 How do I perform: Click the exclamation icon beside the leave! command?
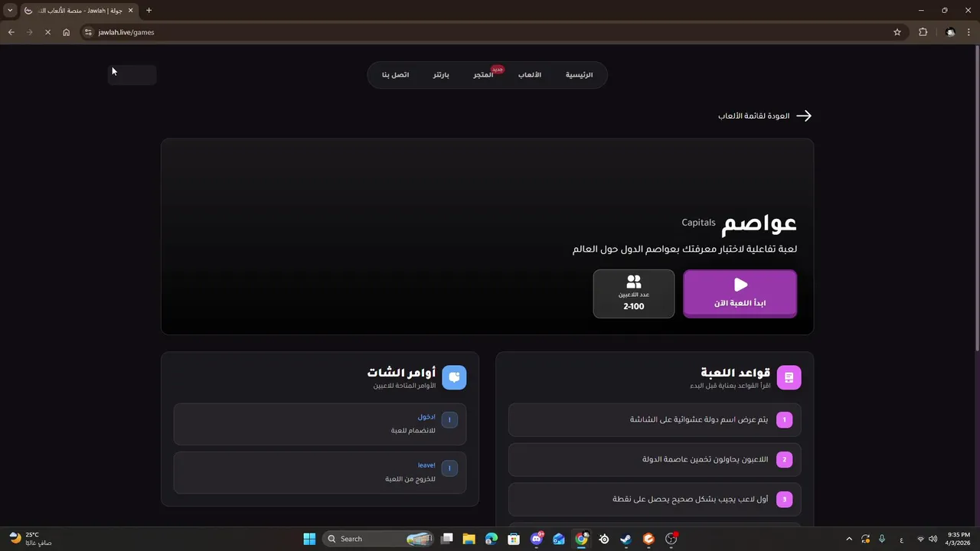449,468
